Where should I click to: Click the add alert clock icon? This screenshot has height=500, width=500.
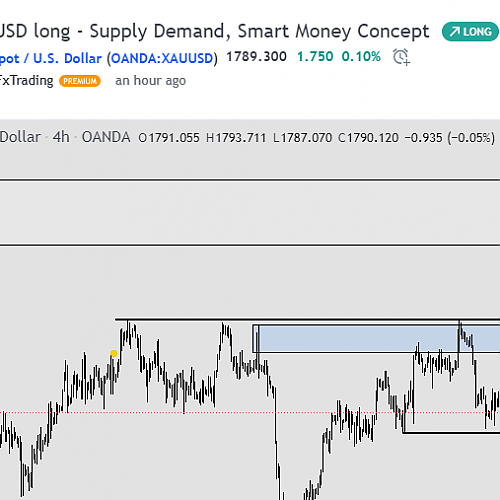coord(401,57)
